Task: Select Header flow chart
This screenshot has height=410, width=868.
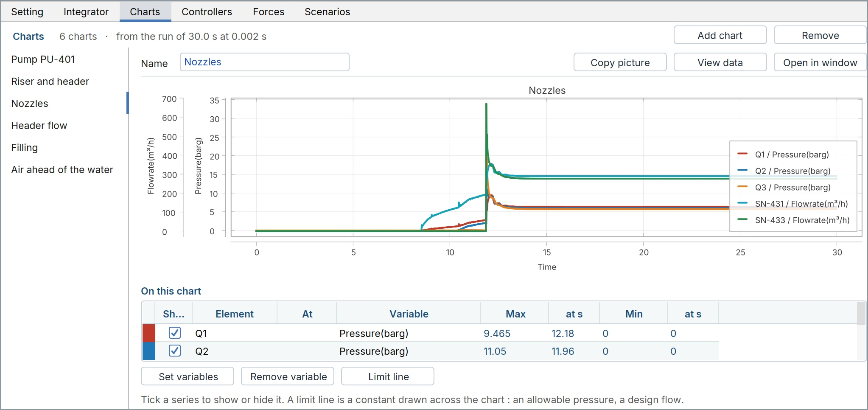Action: tap(64, 126)
